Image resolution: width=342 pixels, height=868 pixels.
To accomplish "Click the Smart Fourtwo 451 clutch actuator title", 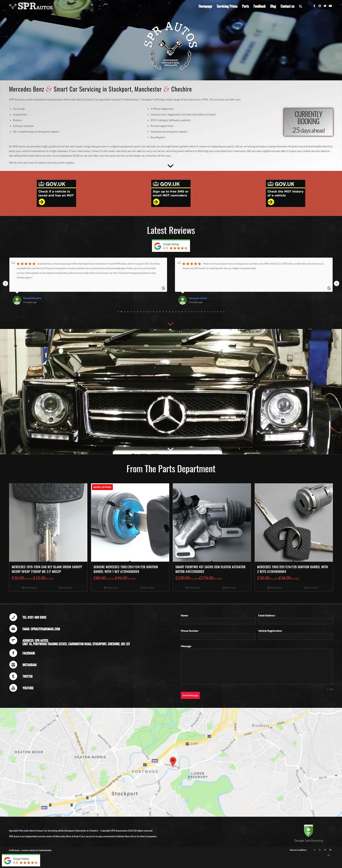I will [210, 569].
